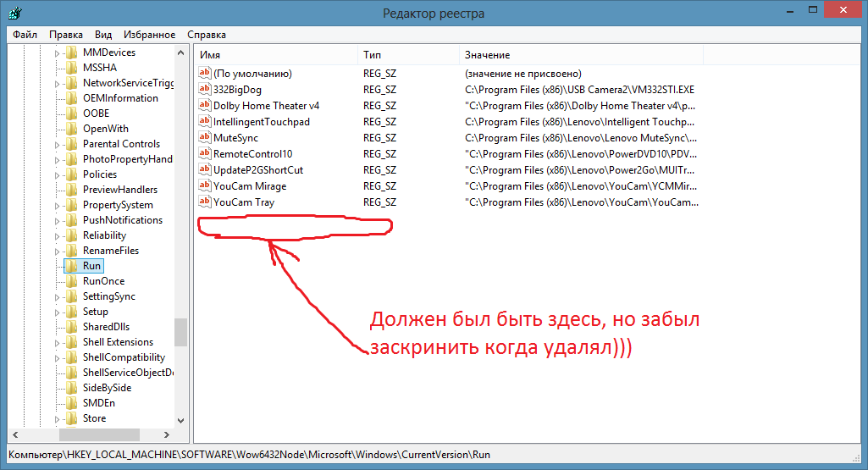This screenshot has width=868, height=470.
Task: Click the folder icon of PreviewHandlers key
Action: tap(72, 190)
